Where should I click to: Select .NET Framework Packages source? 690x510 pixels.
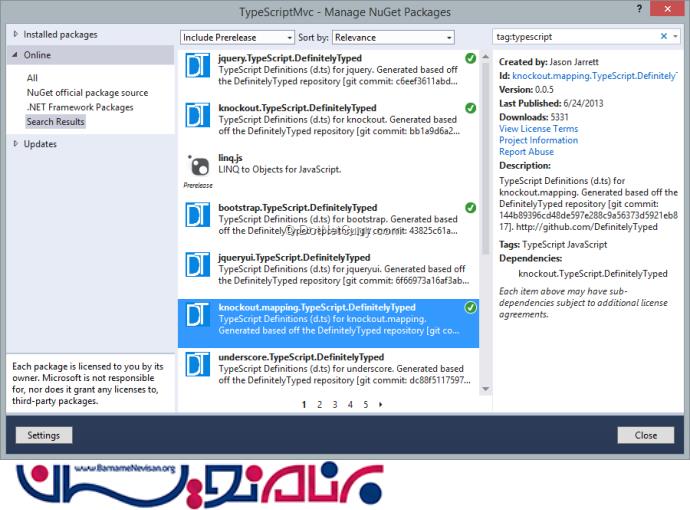click(80, 107)
